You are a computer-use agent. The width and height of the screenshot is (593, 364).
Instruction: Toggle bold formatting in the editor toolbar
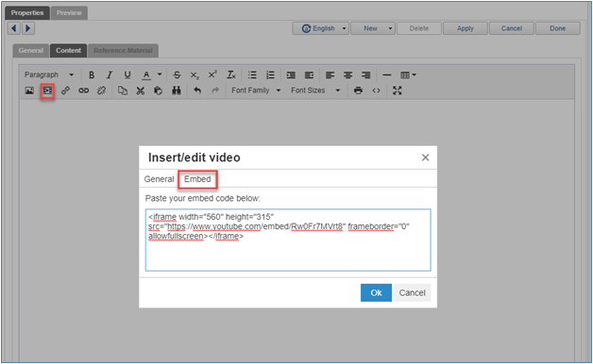[92, 74]
